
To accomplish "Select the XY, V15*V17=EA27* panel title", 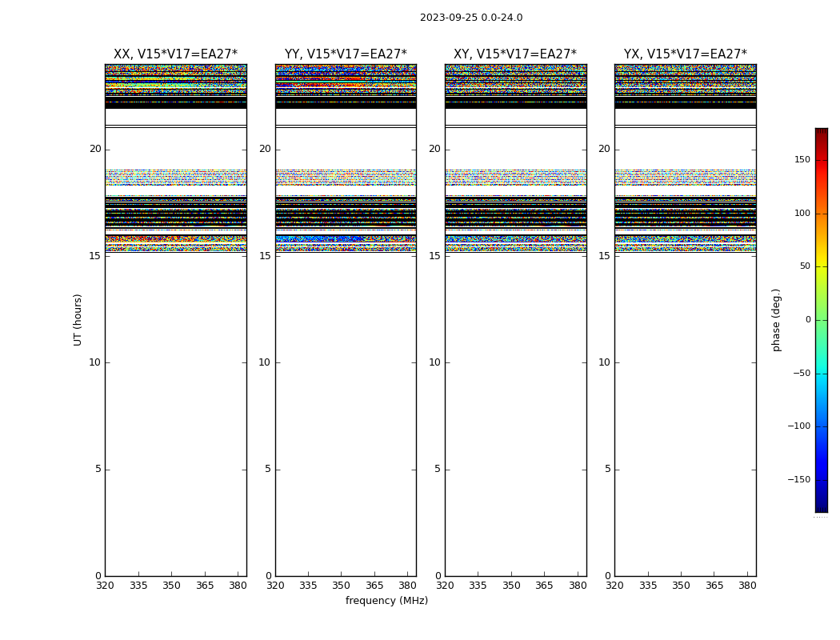I will tap(515, 54).
